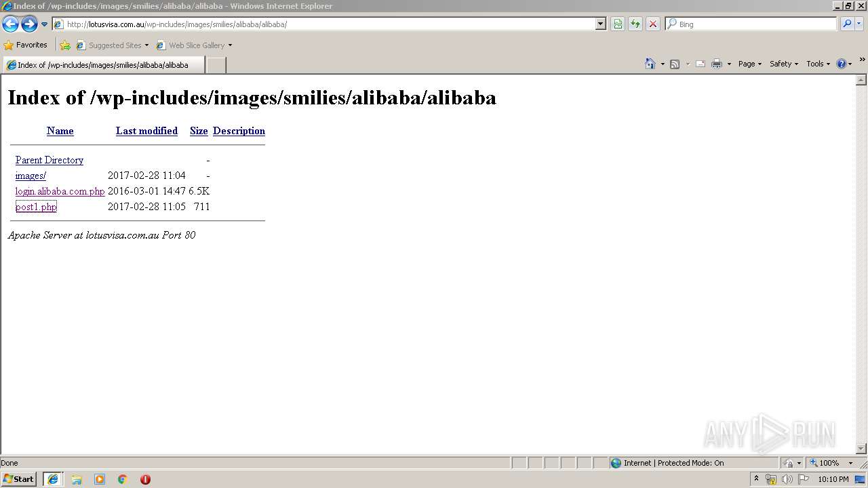Screen dimensions: 868x488
Task: Show hidden tray icons arrow
Action: [x=756, y=479]
